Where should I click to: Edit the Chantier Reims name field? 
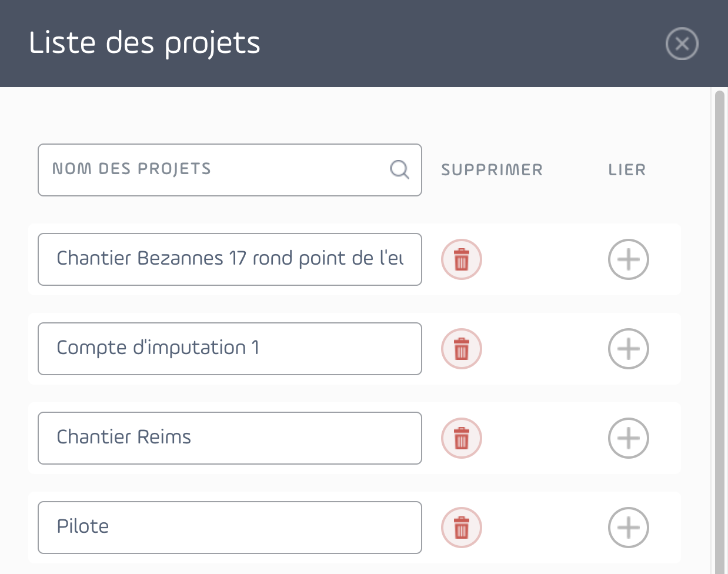230,438
